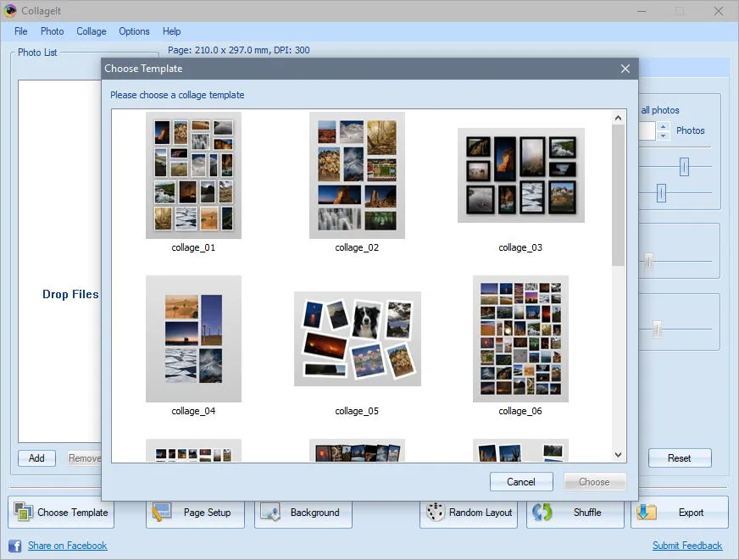Click the Page Setup ruler icon
The height and width of the screenshot is (560, 739).
161,512
